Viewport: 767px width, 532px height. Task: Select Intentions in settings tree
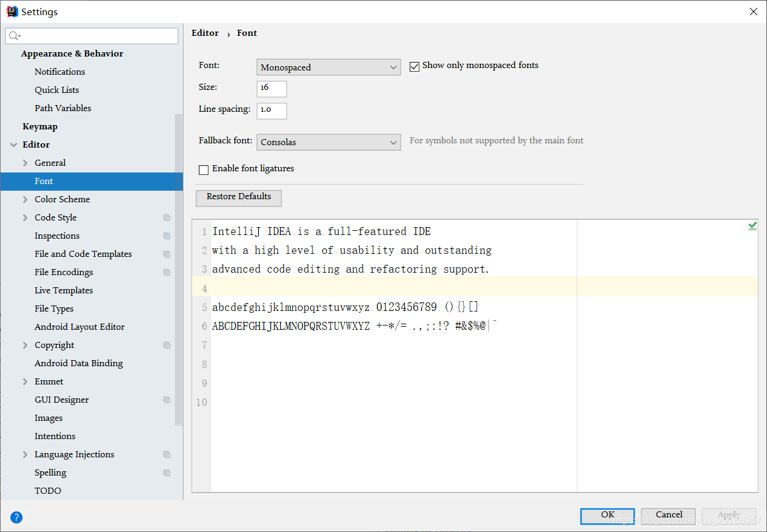point(55,436)
